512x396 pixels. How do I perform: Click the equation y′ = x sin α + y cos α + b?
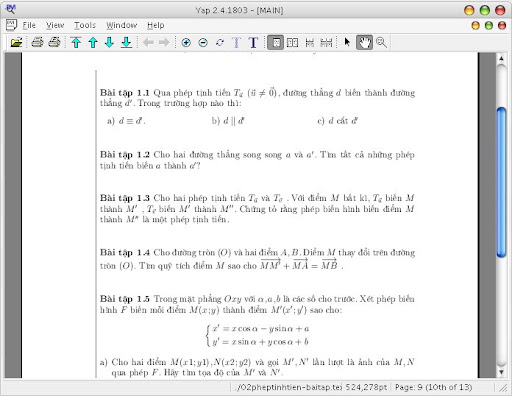260,342
